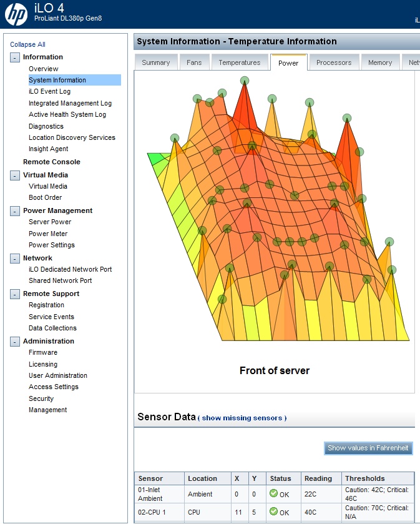Select the Power tab
Screen dimensions: 420x524
click(288, 63)
